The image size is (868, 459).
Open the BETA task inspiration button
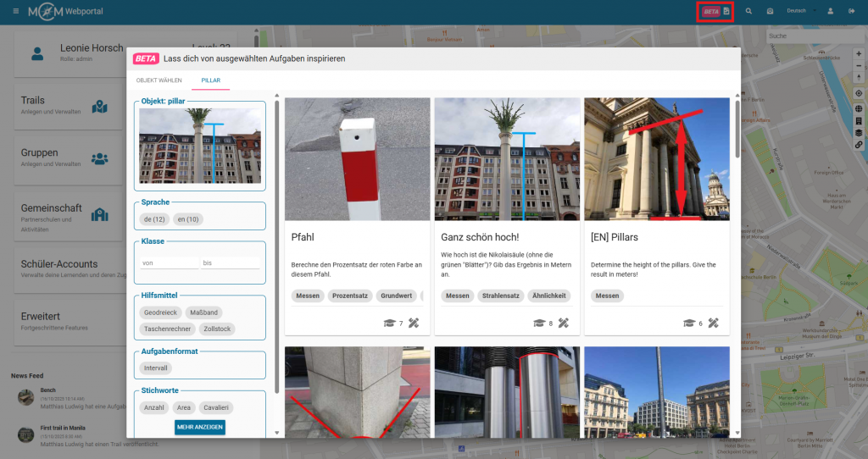[711, 11]
